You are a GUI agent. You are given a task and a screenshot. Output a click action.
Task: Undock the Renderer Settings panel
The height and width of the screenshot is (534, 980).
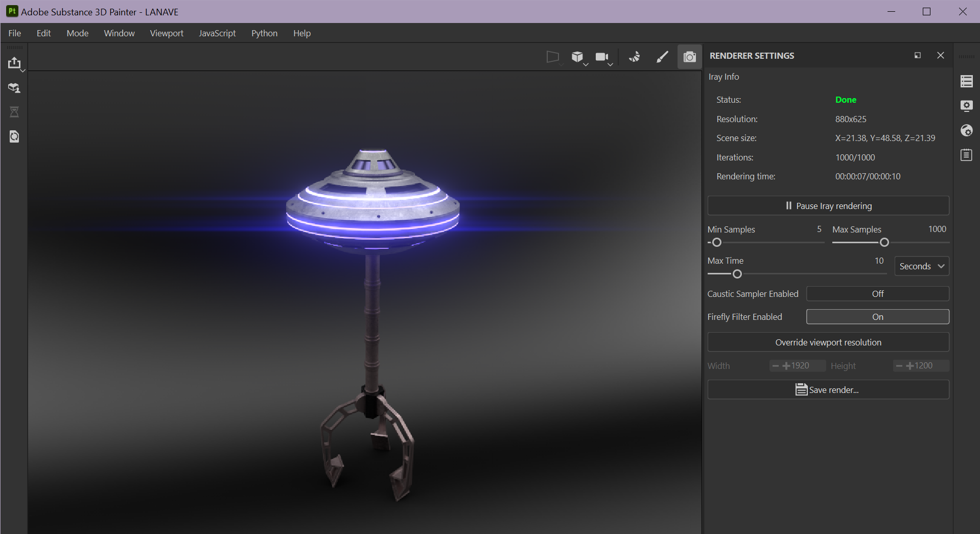coord(918,55)
